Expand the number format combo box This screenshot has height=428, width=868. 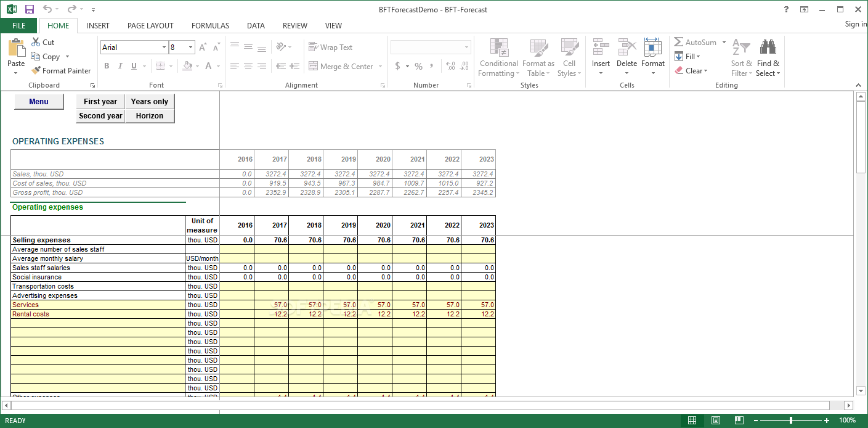(466, 47)
